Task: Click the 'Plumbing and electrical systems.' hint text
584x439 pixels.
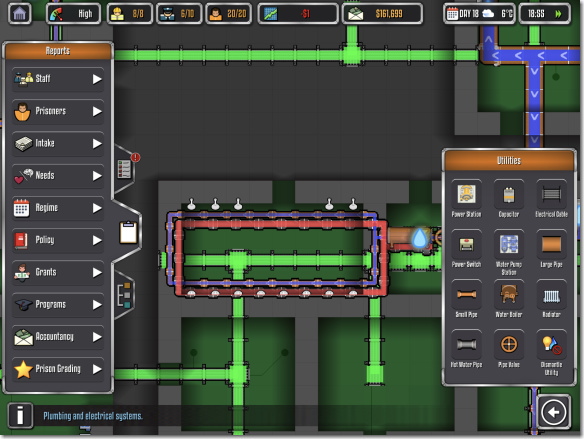Action: point(93,416)
